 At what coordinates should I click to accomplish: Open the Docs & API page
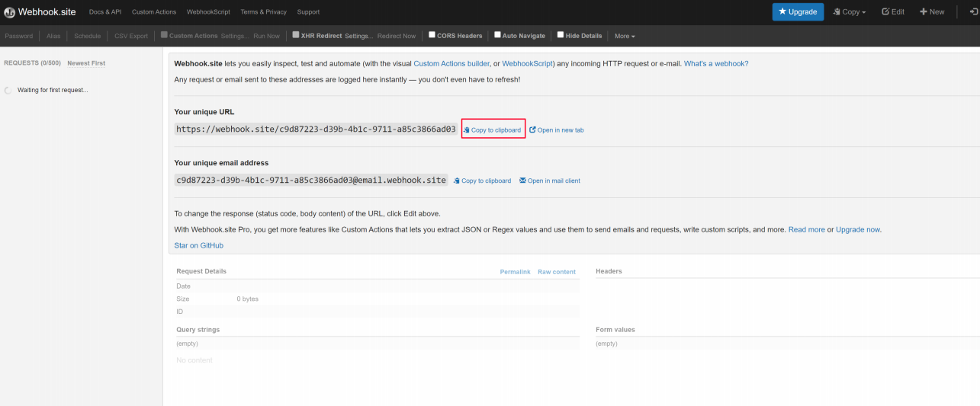[105, 12]
